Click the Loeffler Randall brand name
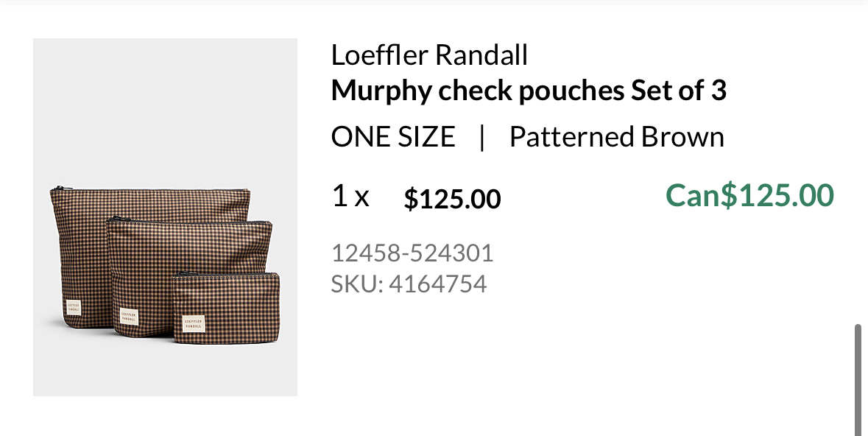The width and height of the screenshot is (868, 436). click(429, 55)
